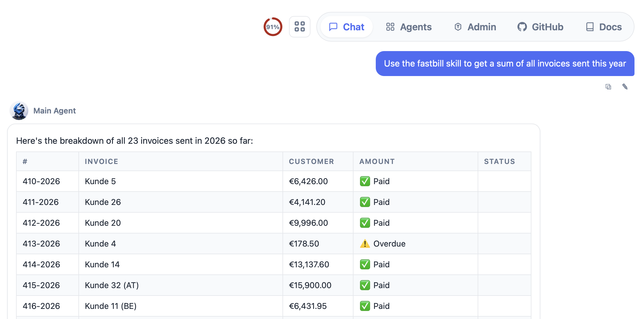Select the fastbill user message bubble

tap(505, 64)
